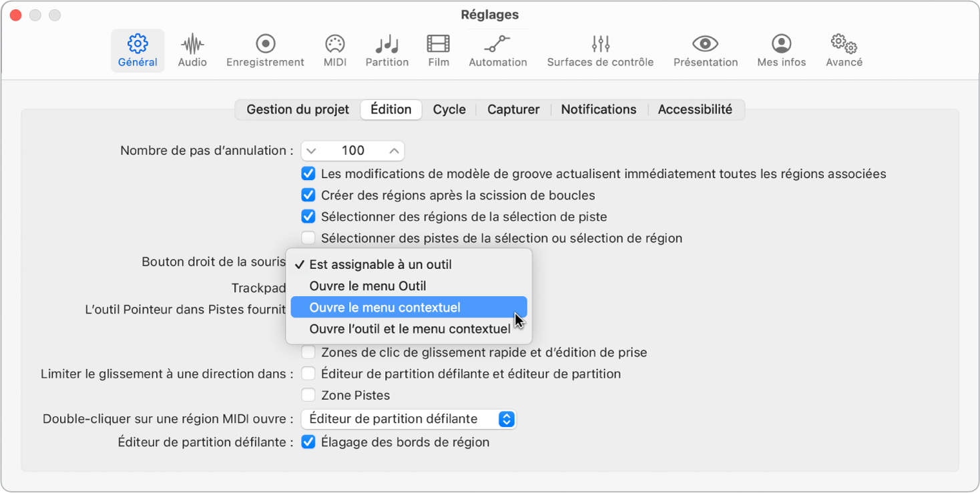The image size is (980, 493).
Task: Open Surfaces de contrôle settings
Action: pyautogui.click(x=599, y=50)
